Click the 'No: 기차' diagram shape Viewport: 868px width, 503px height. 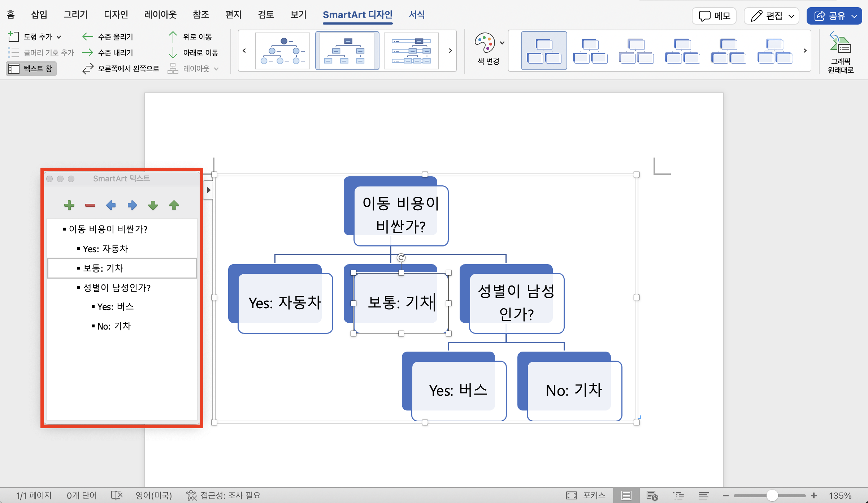(574, 390)
